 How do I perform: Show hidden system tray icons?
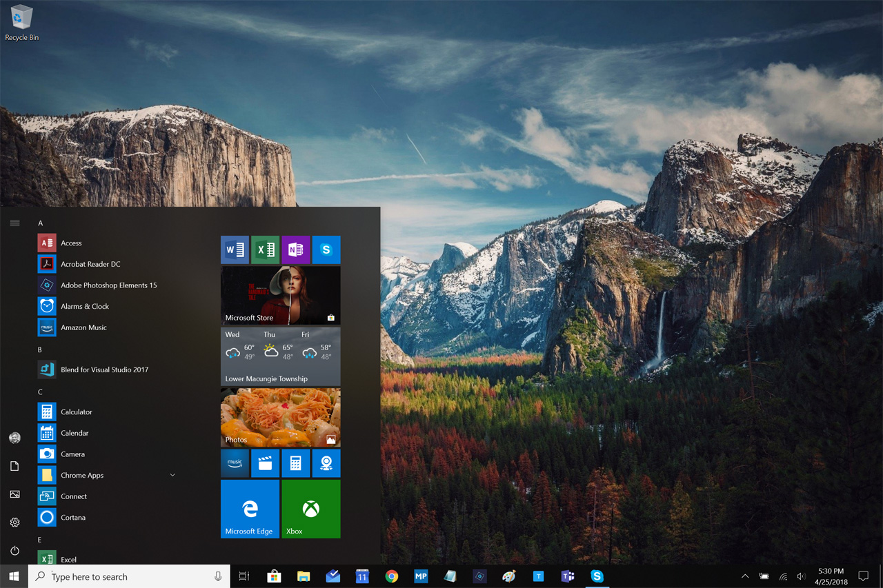pyautogui.click(x=745, y=576)
